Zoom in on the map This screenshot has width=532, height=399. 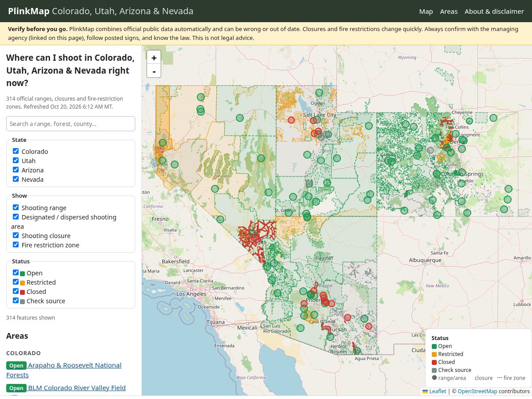click(154, 58)
